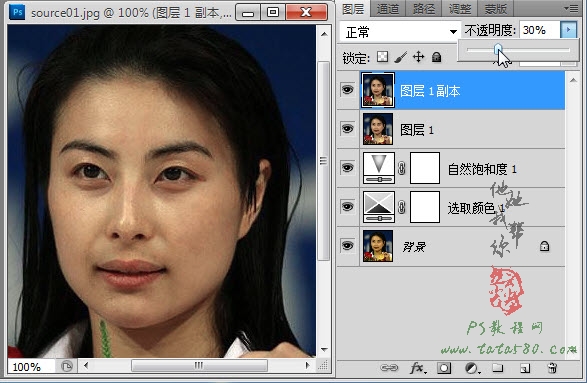Click the 100% zoom level field
Screen dimensions: 587x383
tap(31, 367)
